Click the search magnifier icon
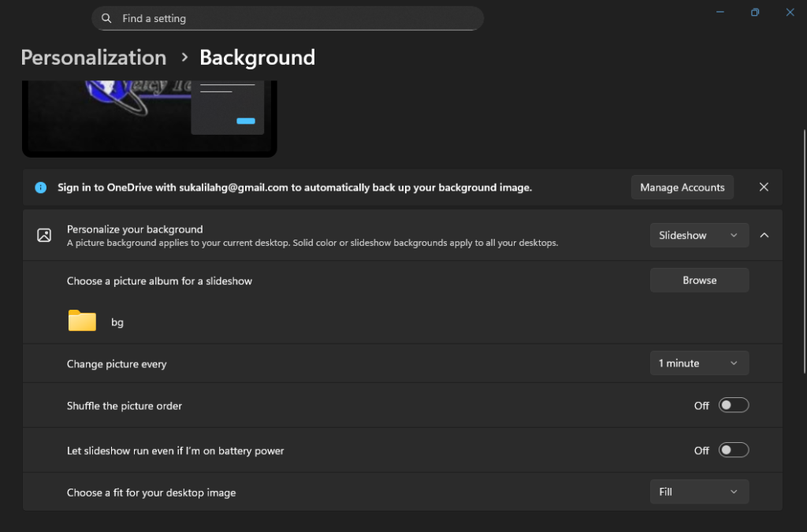The width and height of the screenshot is (807, 532). [106, 18]
